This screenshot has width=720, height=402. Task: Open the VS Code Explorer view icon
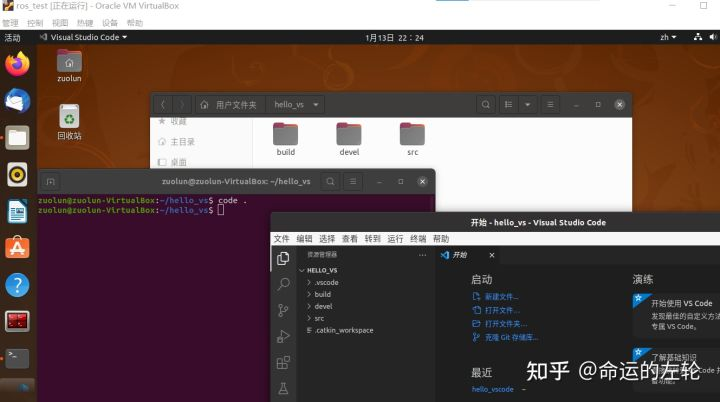283,259
